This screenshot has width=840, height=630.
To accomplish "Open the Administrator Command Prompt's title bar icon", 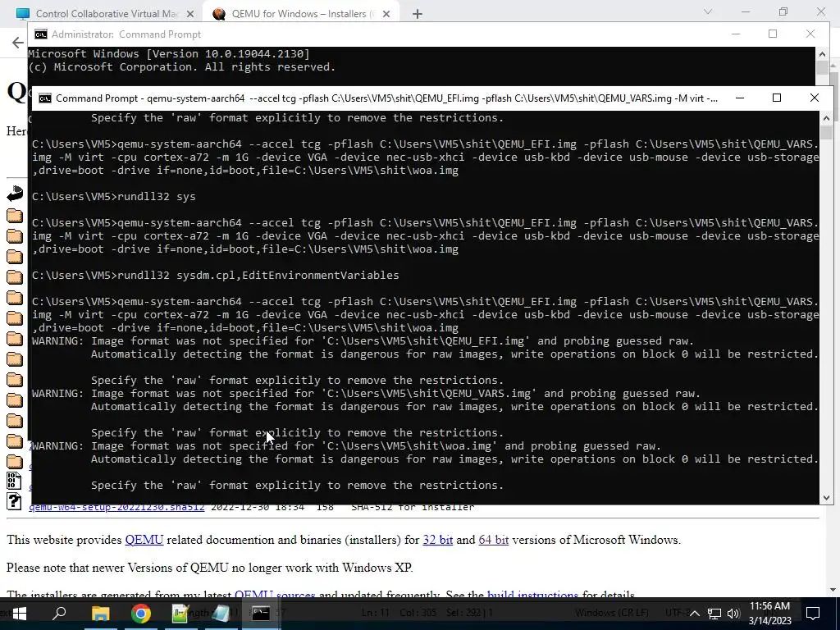I will (41, 34).
